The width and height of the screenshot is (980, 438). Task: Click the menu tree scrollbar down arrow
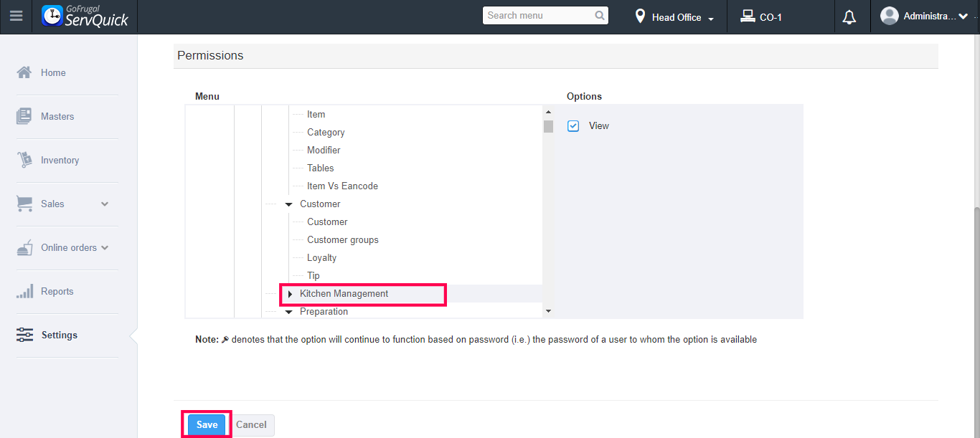point(548,311)
